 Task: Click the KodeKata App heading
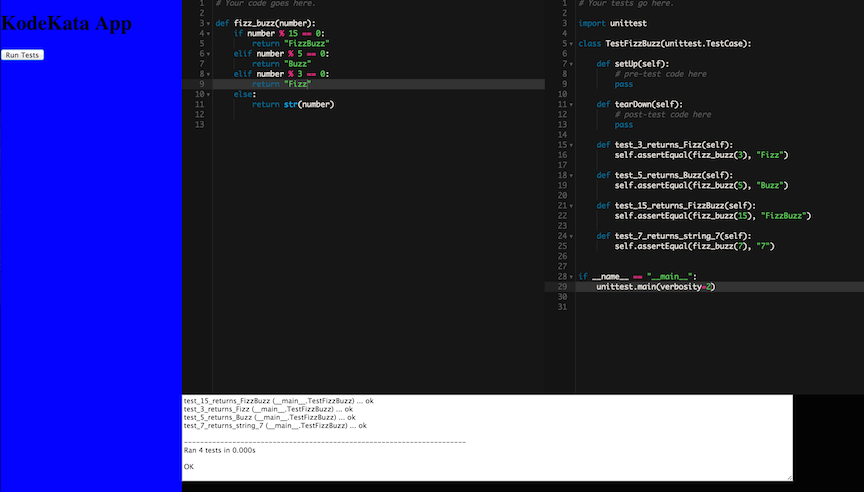point(67,23)
